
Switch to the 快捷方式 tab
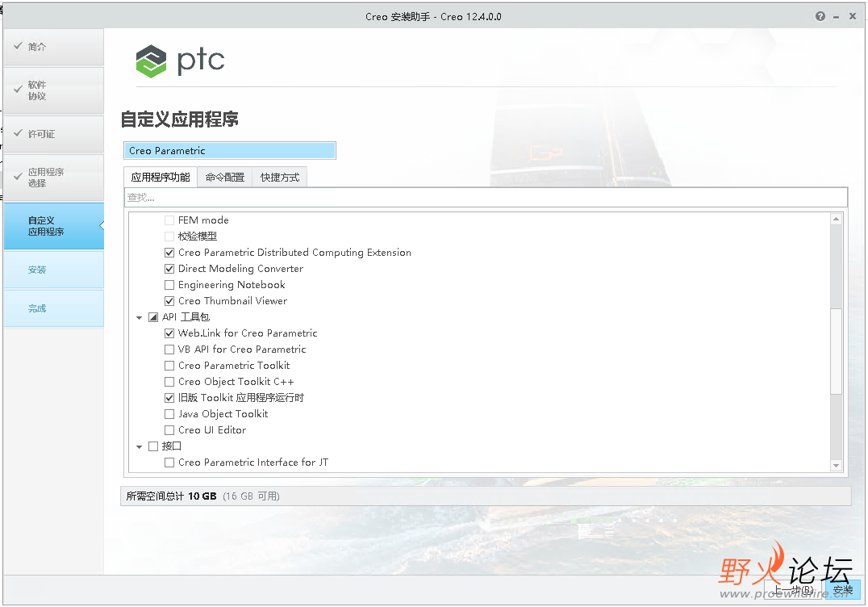point(280,178)
